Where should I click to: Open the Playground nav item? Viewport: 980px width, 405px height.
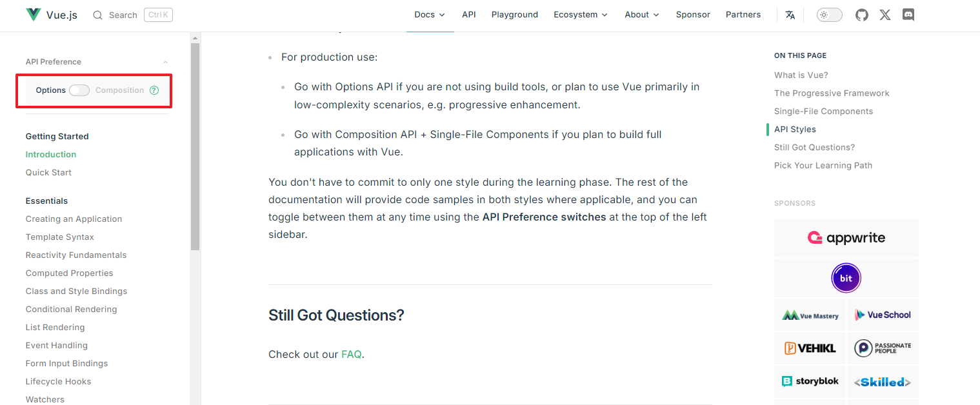point(514,15)
